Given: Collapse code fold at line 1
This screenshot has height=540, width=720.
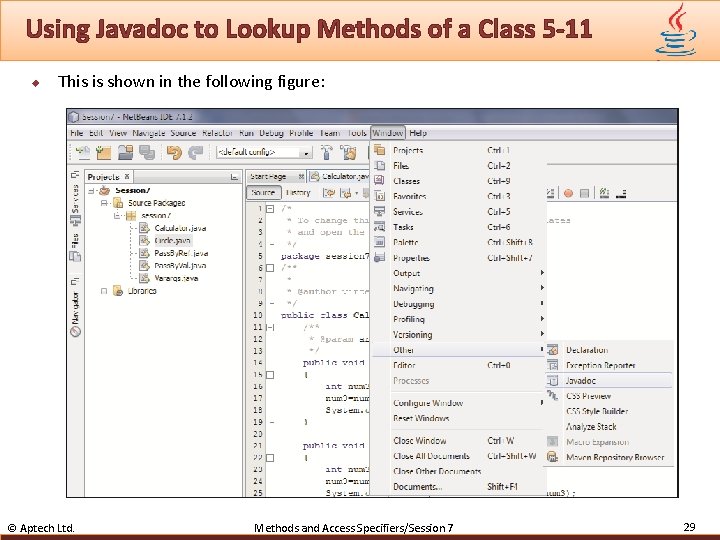Looking at the screenshot, I should pos(270,209).
